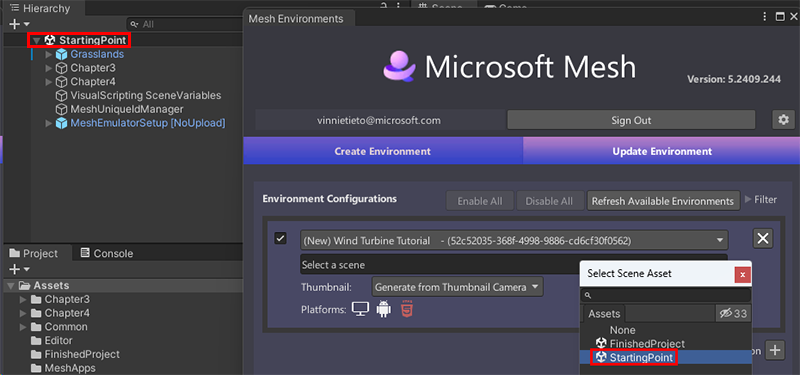
Task: Expand MeshEmulatorSetup [NoUpload] in Hierarchy
Action: pos(49,123)
